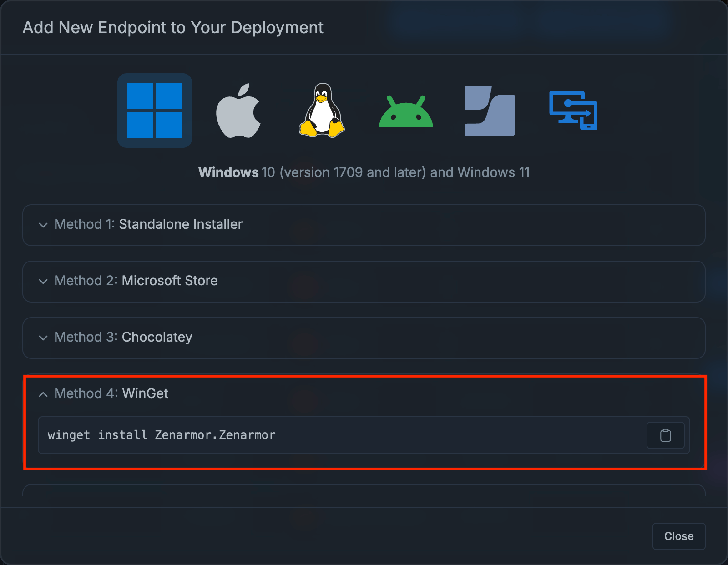Click the Close button
Image resolution: width=728 pixels, height=565 pixels.
pyautogui.click(x=678, y=536)
